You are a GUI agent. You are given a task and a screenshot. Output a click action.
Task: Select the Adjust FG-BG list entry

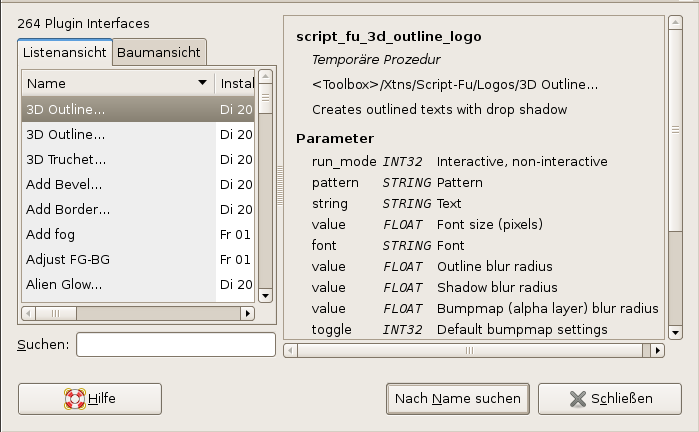click(138, 259)
